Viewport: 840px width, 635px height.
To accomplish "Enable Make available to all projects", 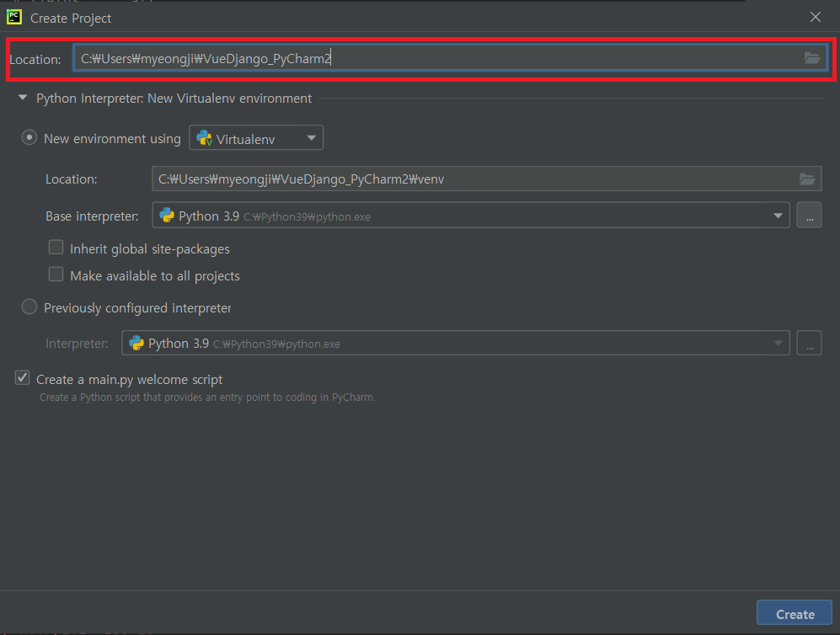I will [x=56, y=275].
